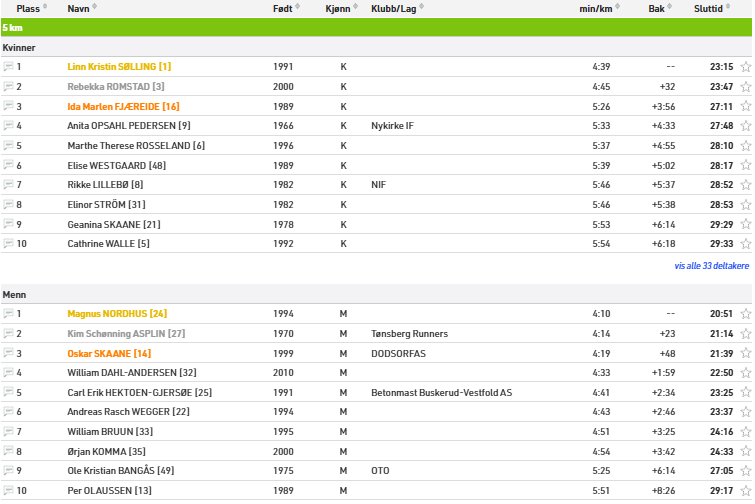Open Kim Schønning Asplin's result

coord(125,333)
